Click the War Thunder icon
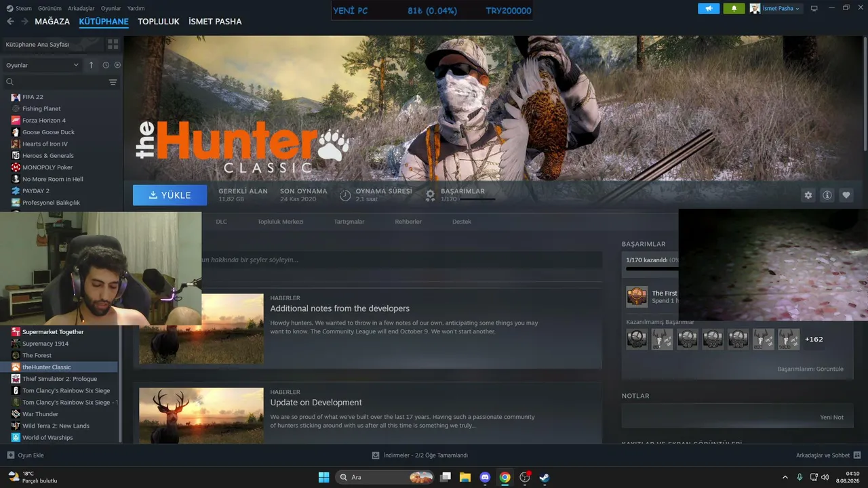Viewport: 868px width, 488px height. pos(16,414)
